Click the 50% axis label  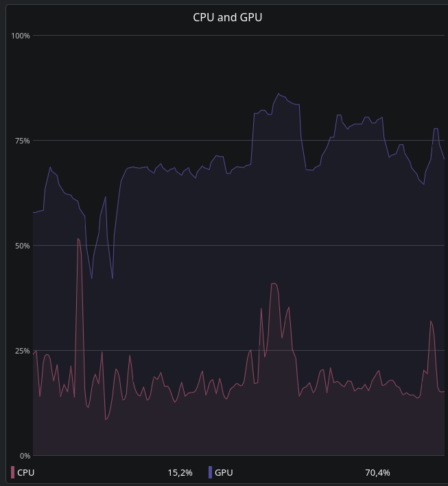[23, 246]
